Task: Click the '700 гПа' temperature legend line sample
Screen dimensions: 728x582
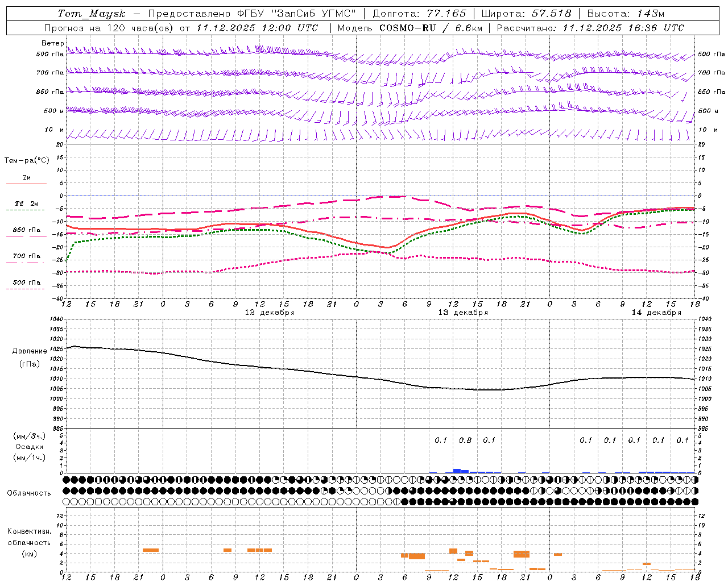Action: click(x=26, y=263)
